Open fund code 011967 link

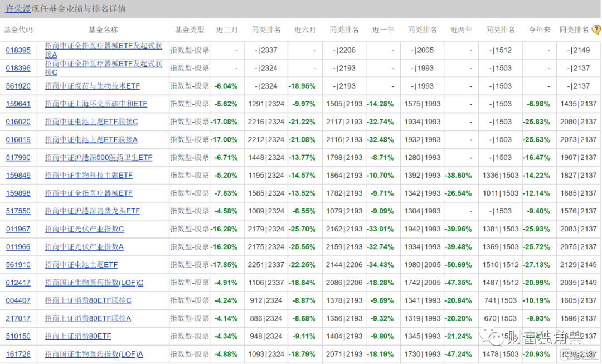(18, 229)
